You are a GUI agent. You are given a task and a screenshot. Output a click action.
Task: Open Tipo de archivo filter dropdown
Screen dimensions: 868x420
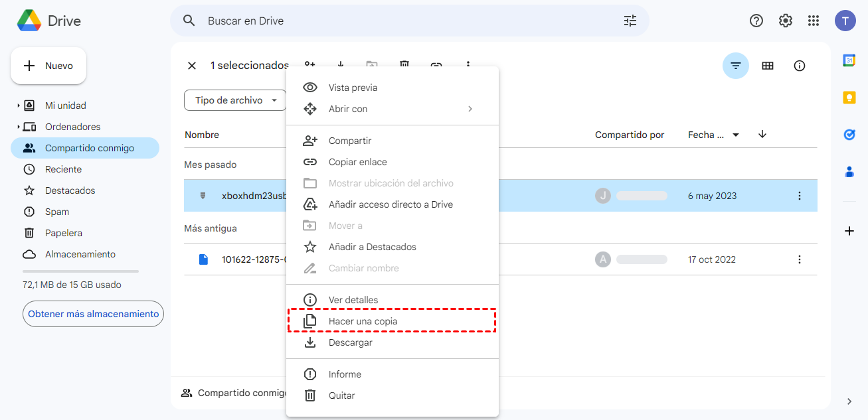236,100
